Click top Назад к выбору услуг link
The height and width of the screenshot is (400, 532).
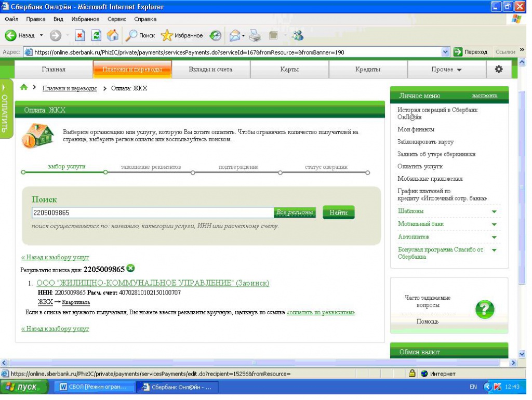(55, 257)
